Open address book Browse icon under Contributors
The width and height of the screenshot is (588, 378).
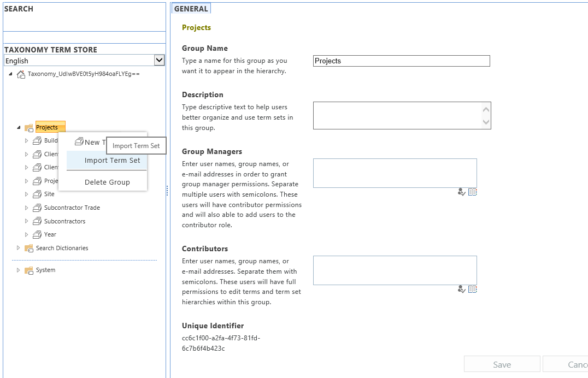[x=473, y=289]
